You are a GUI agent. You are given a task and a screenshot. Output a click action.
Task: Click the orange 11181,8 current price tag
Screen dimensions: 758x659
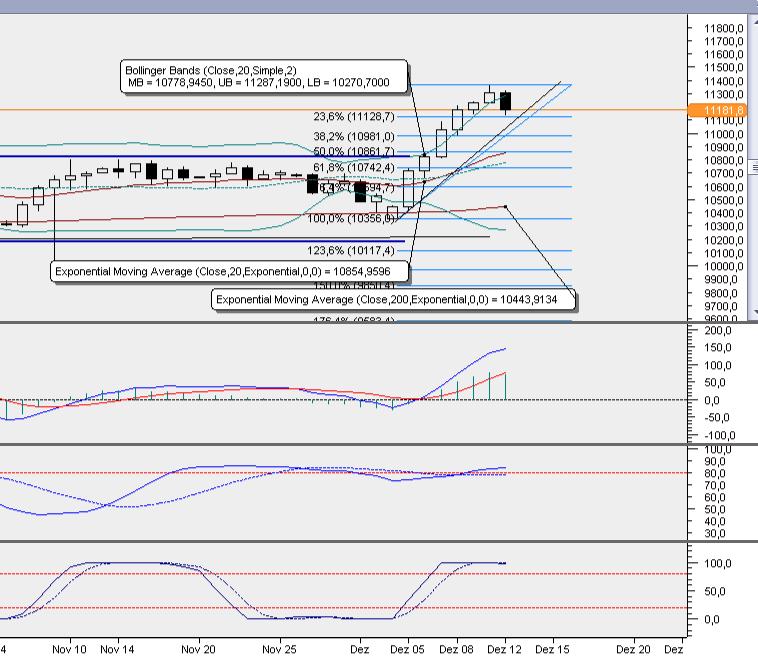tap(724, 109)
